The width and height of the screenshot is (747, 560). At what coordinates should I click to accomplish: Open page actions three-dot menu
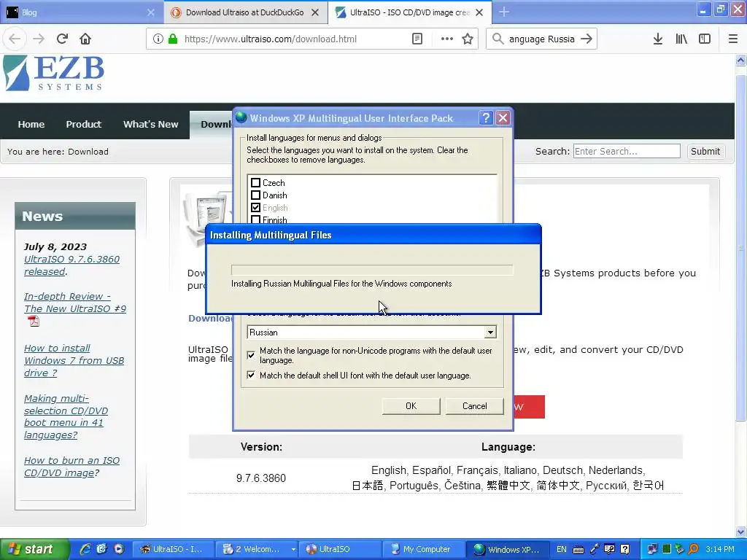tap(447, 39)
